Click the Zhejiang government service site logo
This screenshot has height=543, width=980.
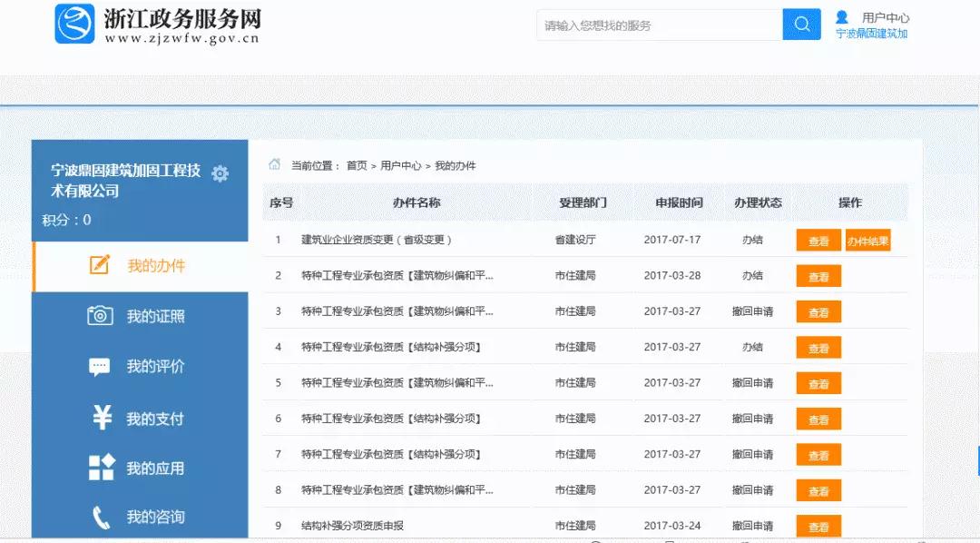point(74,25)
